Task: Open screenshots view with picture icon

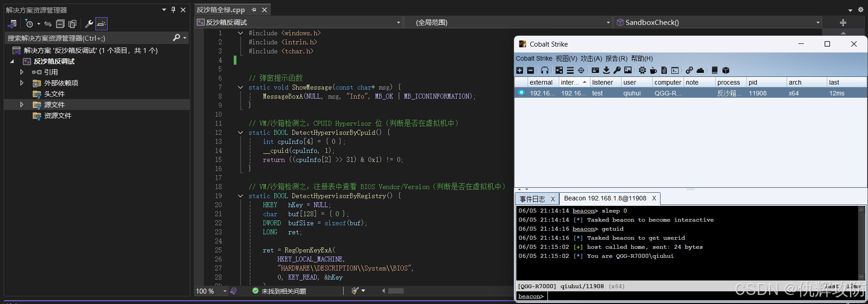Action: pos(628,70)
